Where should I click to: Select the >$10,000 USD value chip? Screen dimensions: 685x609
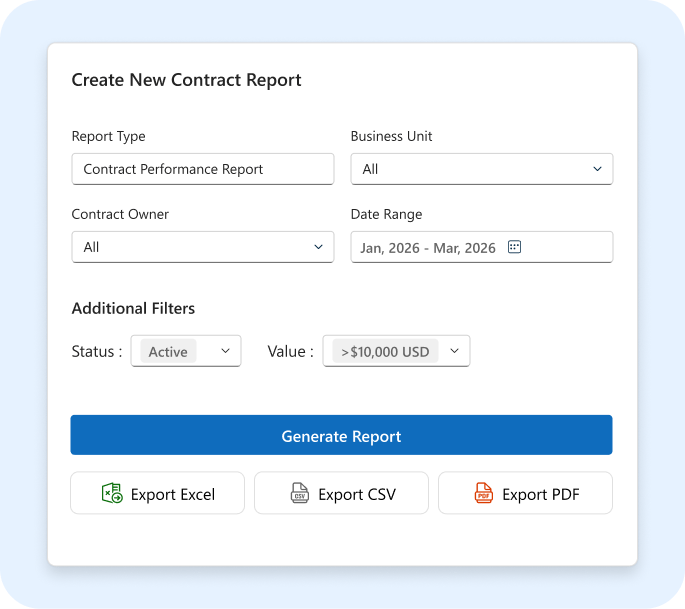[x=385, y=352]
